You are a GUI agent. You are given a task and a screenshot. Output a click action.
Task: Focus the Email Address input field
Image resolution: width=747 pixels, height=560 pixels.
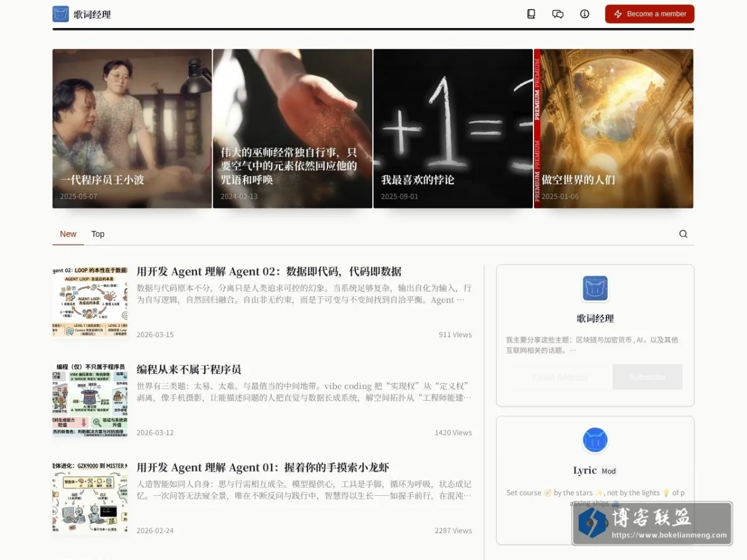560,377
